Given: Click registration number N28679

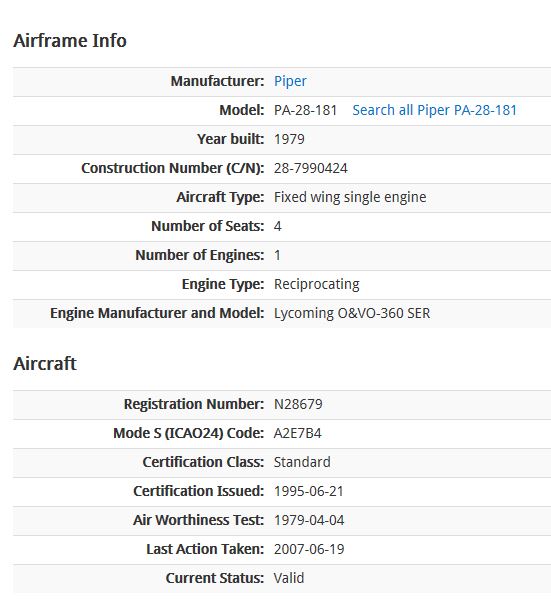Looking at the screenshot, I should click(298, 404).
